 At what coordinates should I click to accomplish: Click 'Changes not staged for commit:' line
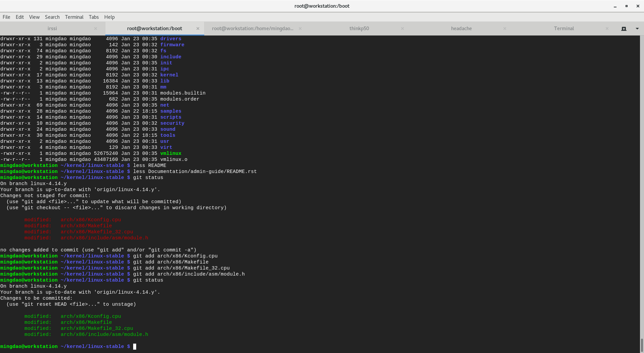[x=46, y=196]
